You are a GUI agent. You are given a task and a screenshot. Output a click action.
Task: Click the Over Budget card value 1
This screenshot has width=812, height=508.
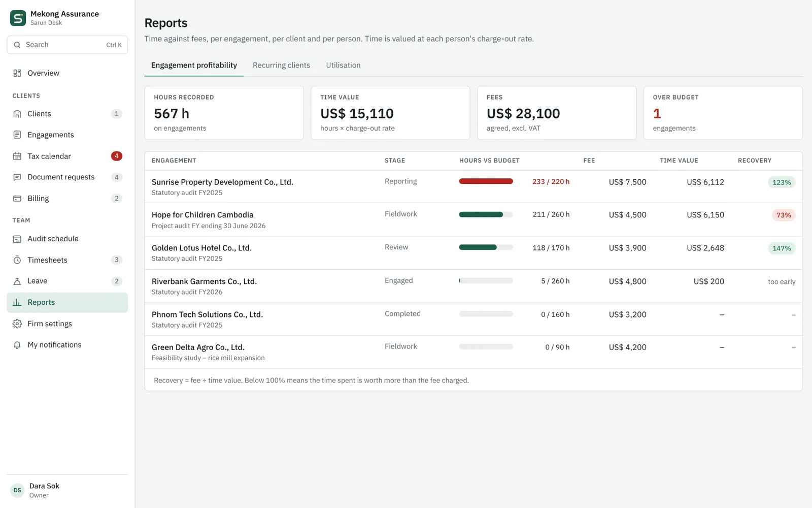coord(657,113)
